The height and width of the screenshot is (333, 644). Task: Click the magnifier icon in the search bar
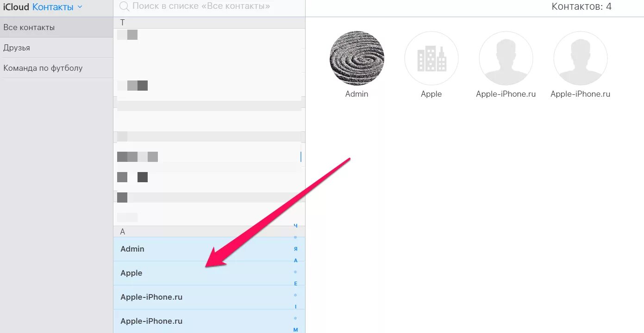pyautogui.click(x=124, y=6)
